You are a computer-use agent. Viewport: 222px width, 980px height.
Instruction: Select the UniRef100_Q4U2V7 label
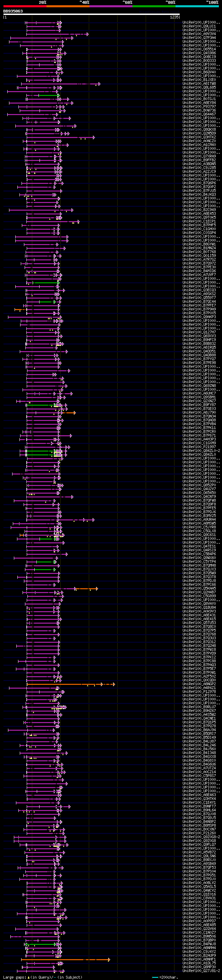click(x=199, y=489)
